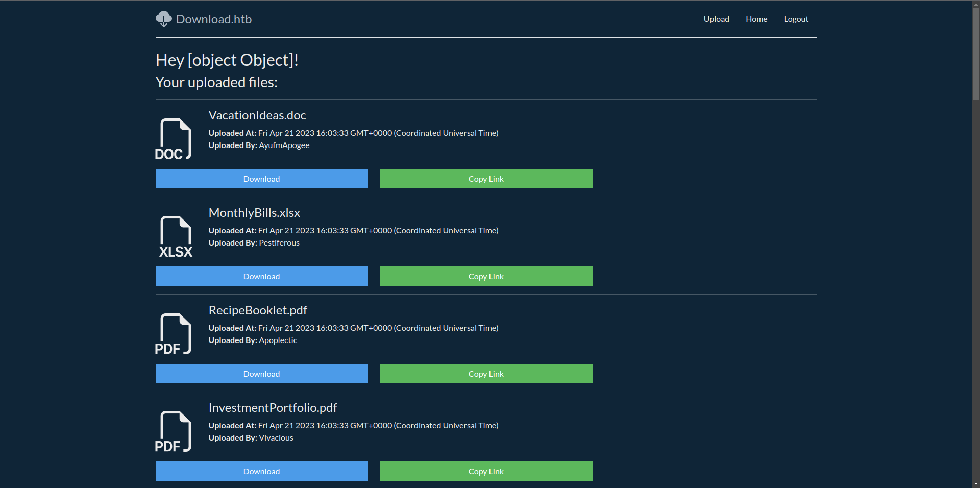This screenshot has width=980, height=488.
Task: Click the PDF icon beside RecipeBooklet.pdf
Action: 174,334
